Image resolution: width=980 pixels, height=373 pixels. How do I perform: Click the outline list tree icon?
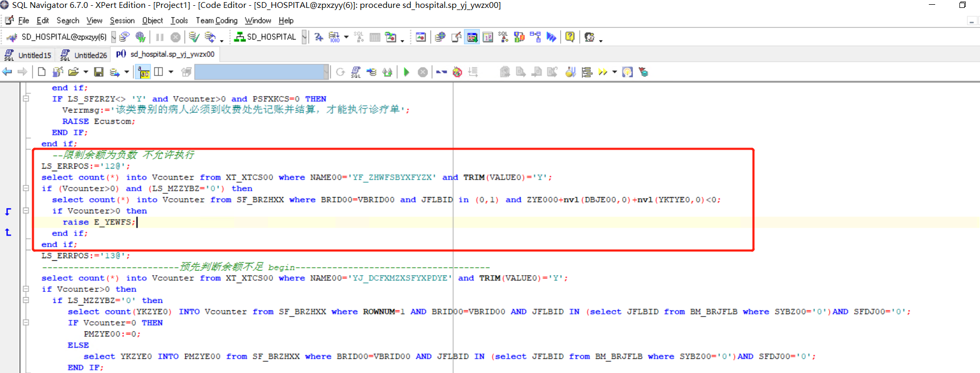(x=587, y=72)
